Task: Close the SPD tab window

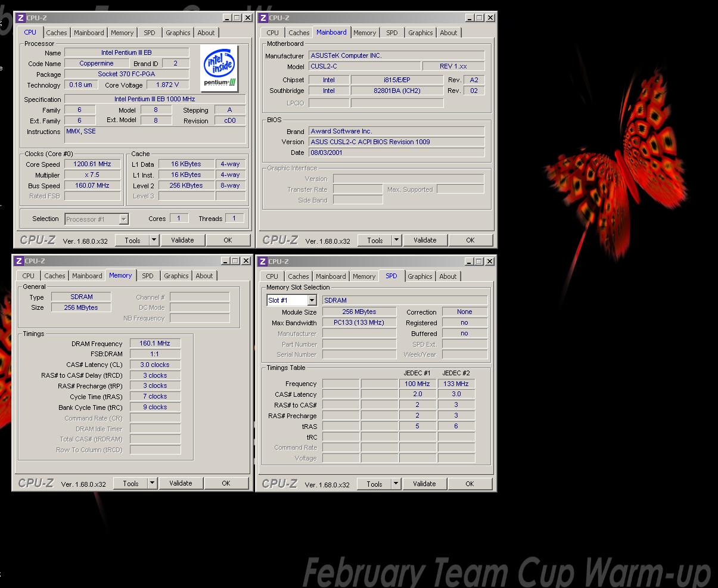Action: 489,262
